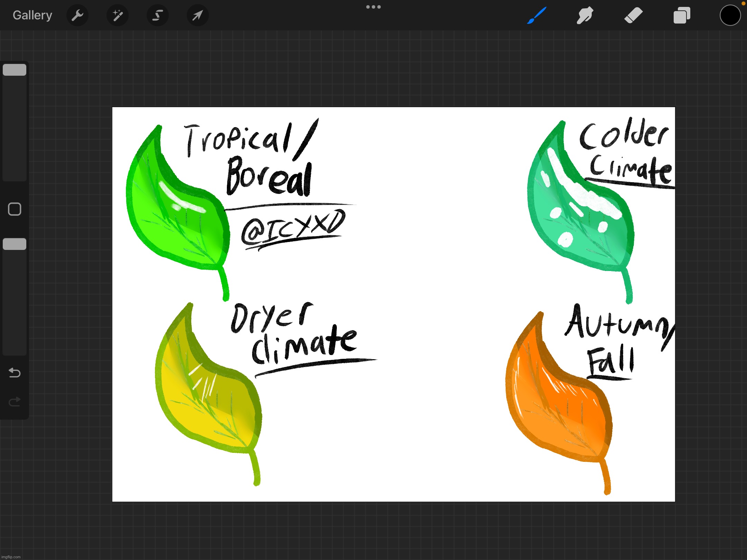Select the Eraser tool
The height and width of the screenshot is (560, 747).
click(633, 15)
